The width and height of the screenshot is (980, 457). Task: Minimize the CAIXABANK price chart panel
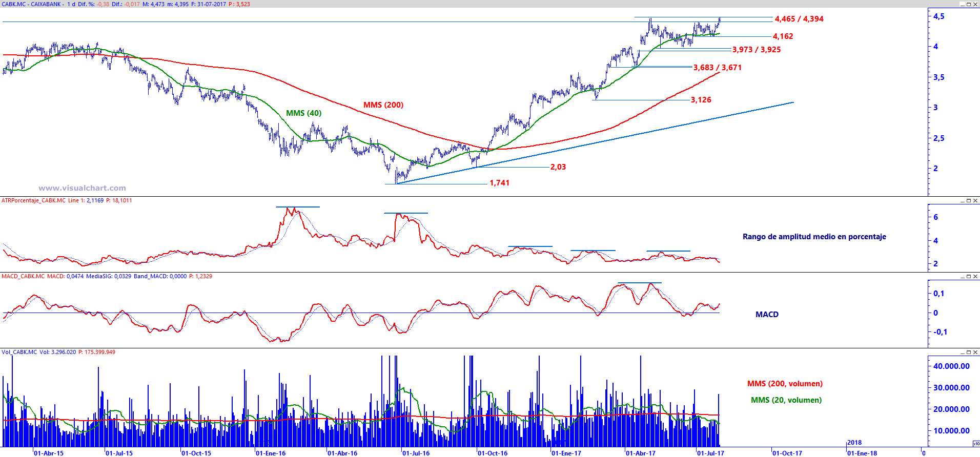(963, 4)
